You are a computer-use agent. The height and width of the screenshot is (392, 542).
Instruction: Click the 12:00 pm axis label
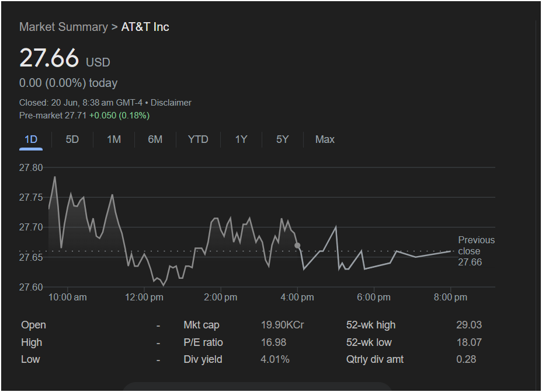pos(144,297)
